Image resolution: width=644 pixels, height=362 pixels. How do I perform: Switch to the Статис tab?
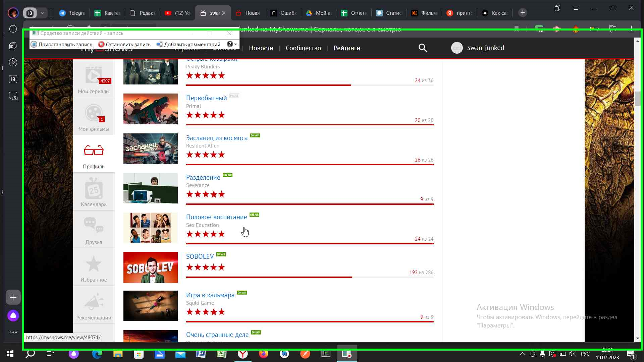pos(389,13)
